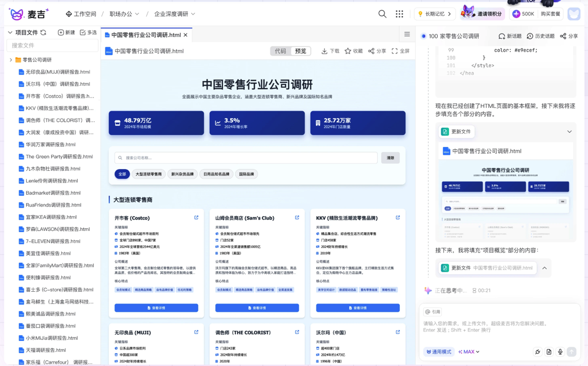Refresh the project files list
Screen dimensions: 588x366
point(44,33)
